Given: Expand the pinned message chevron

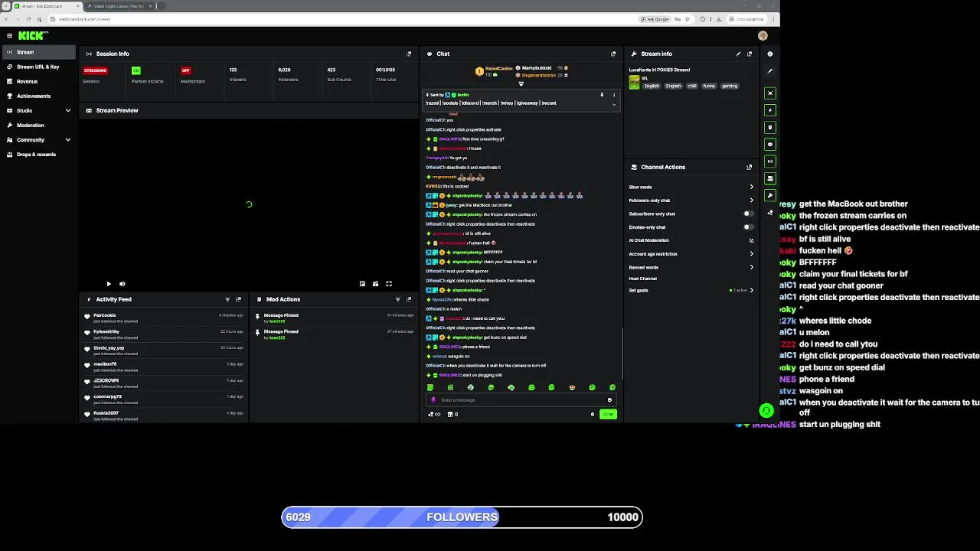Looking at the screenshot, I should click(x=613, y=103).
